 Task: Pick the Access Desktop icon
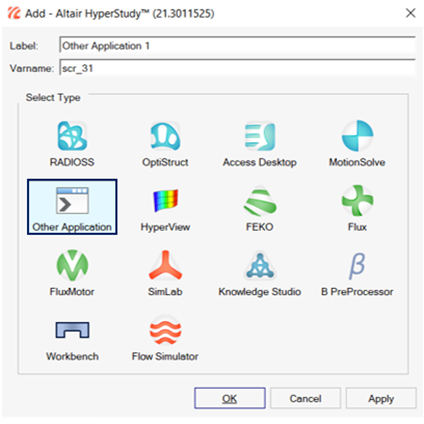click(x=260, y=136)
